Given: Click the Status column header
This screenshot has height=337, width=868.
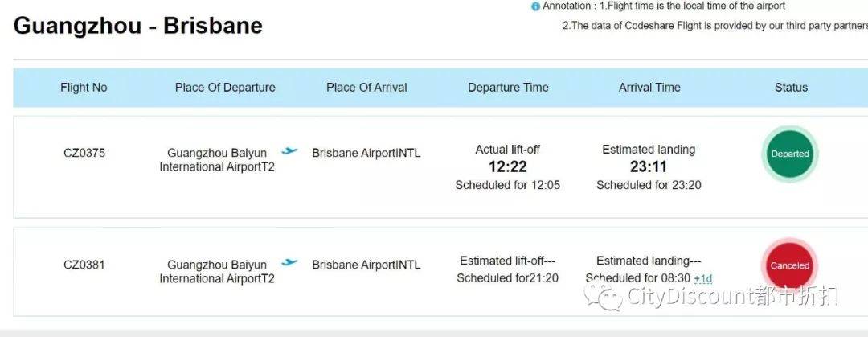Looking at the screenshot, I should tap(791, 88).
